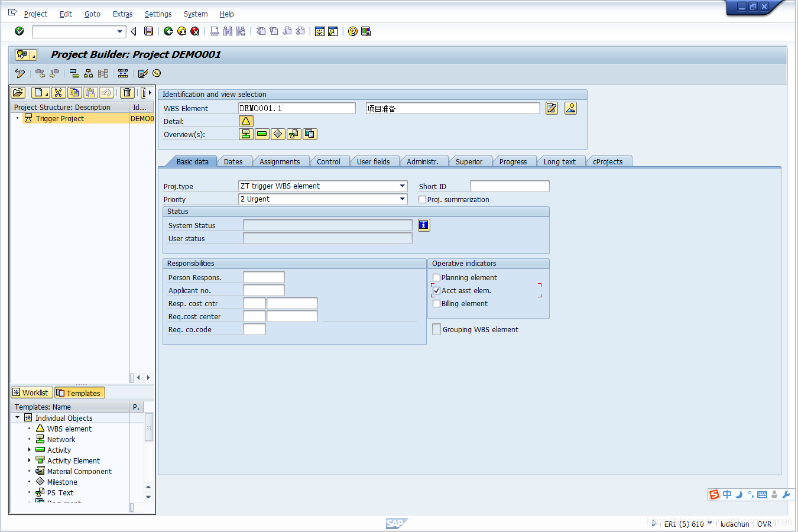Click the Create new session icon

(320, 31)
